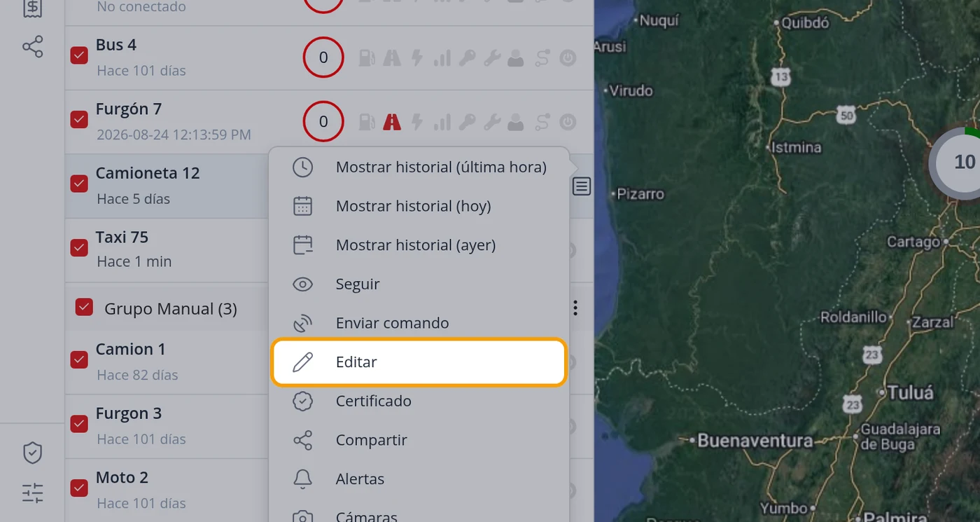Viewport: 980px width, 522px height.
Task: Click the 10 cluster marker on map
Action: 964,163
